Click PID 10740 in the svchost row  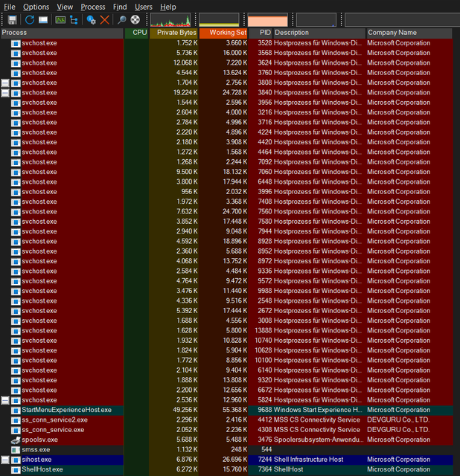point(263,341)
